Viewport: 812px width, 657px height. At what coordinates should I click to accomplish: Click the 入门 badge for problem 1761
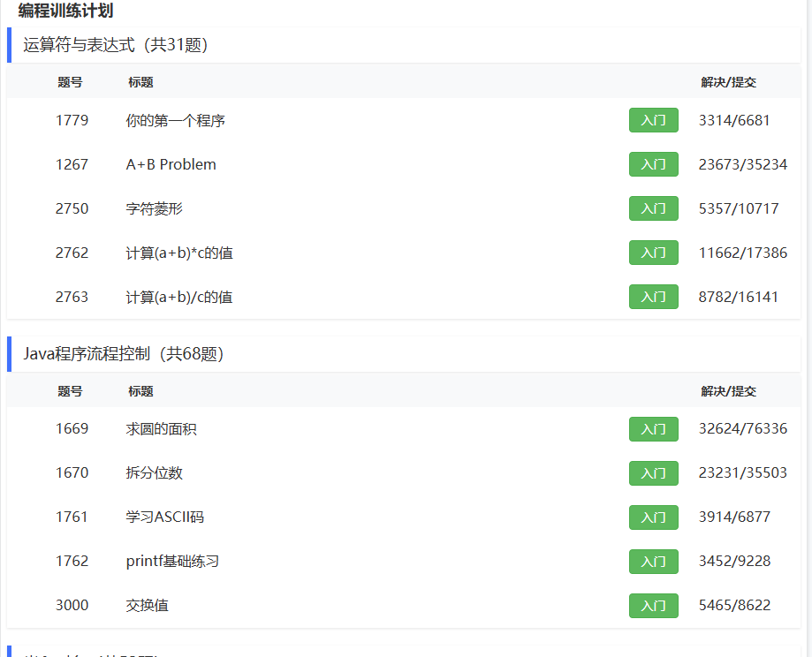pos(654,517)
